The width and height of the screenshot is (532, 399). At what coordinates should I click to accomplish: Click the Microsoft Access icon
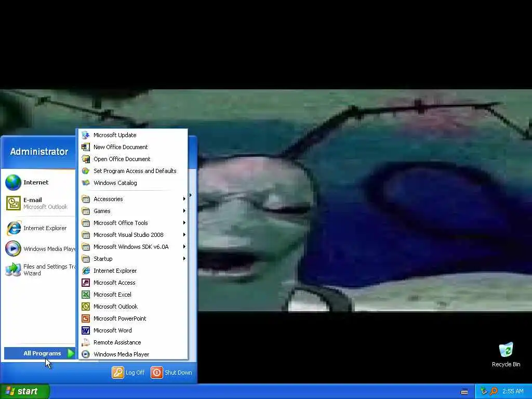[86, 283]
